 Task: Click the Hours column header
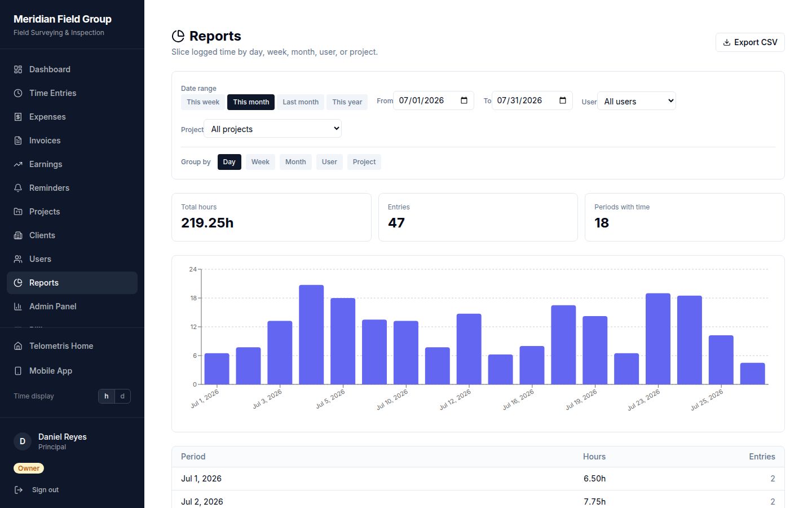pos(594,457)
